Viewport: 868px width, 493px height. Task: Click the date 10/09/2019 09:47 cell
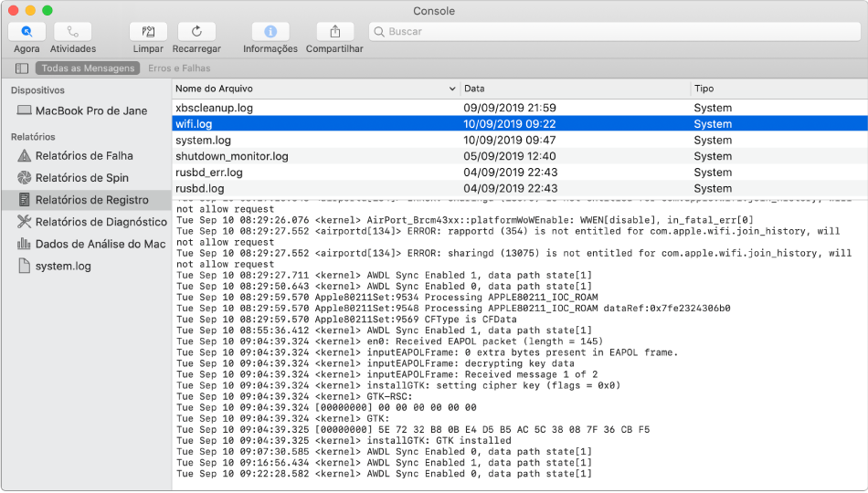tap(509, 140)
